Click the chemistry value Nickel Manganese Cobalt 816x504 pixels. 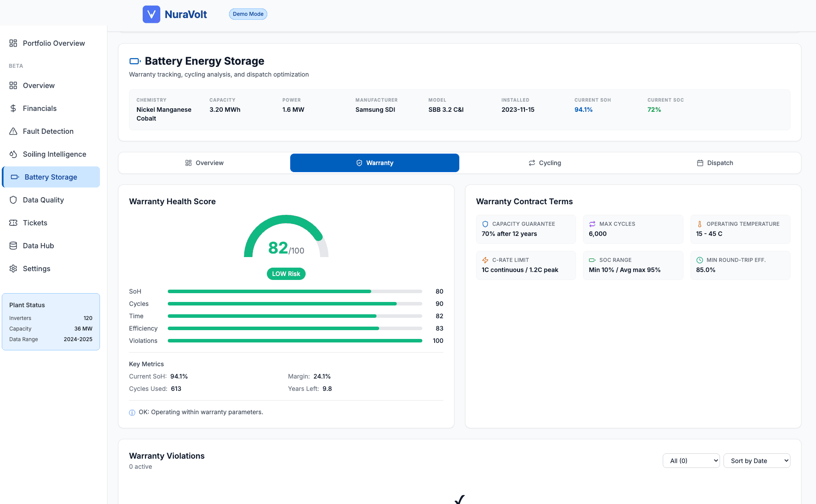pos(164,114)
